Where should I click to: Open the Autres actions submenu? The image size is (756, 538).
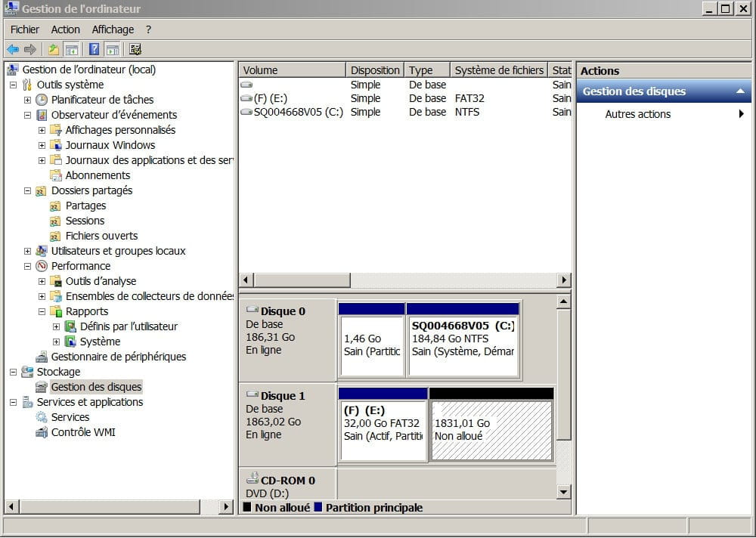(x=664, y=114)
